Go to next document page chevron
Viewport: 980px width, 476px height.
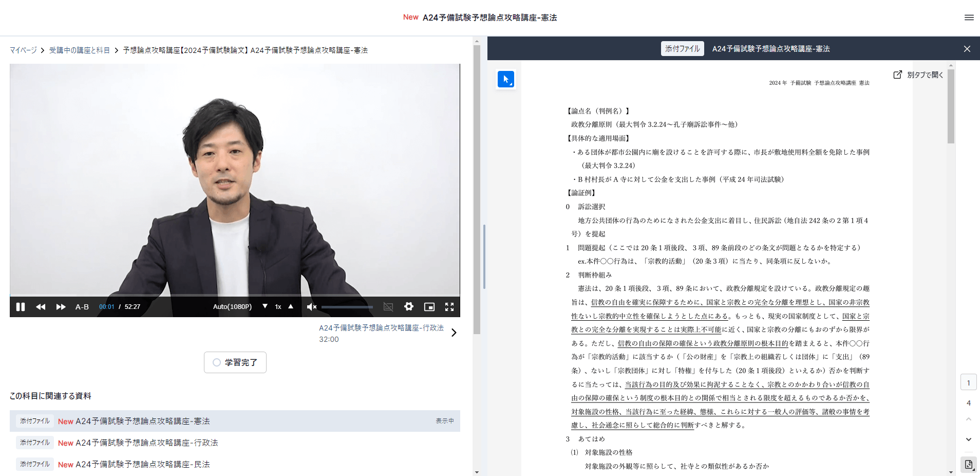969,440
